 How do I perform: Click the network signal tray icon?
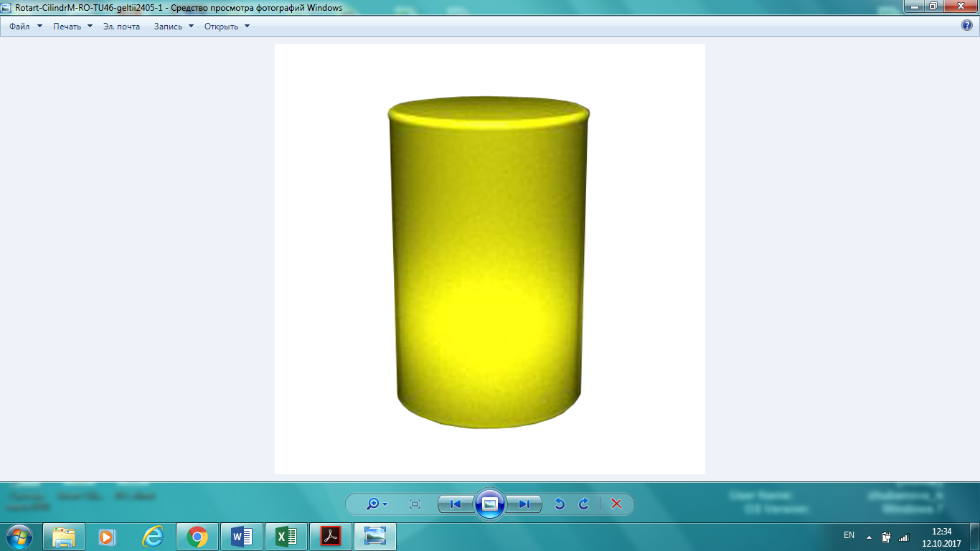point(903,537)
